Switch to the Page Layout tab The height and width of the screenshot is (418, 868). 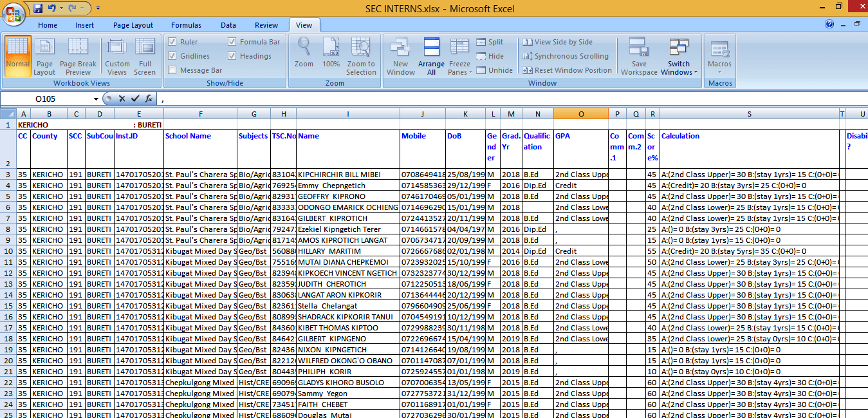pos(133,25)
